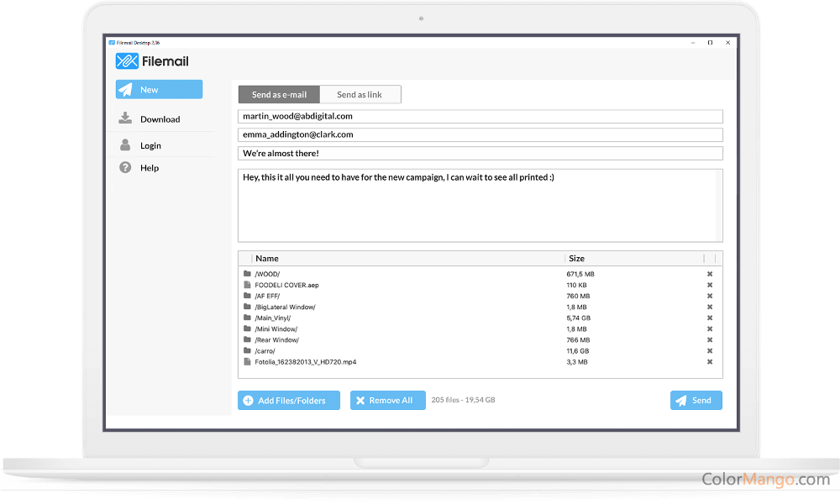
Task: Click the emma_addington@clark.com sender field
Action: pyautogui.click(x=480, y=134)
